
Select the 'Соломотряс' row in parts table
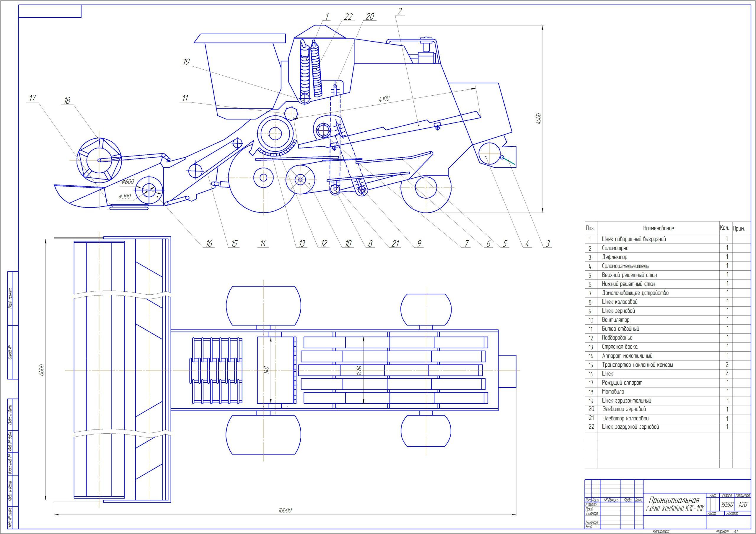[615, 248]
